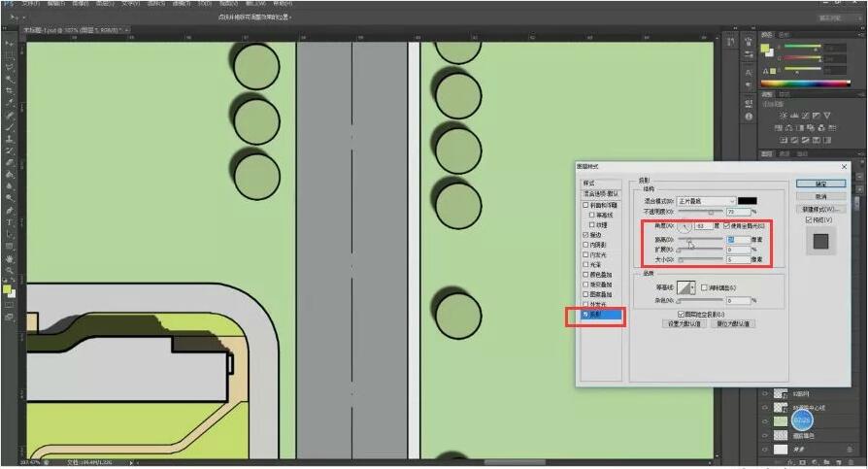Toggle the 预览 (Preview) checkbox
868x469 pixels.
pyautogui.click(x=811, y=219)
